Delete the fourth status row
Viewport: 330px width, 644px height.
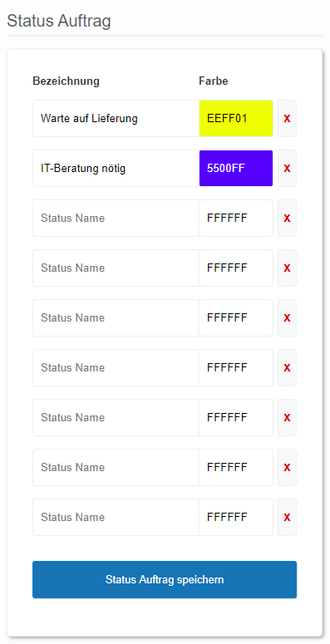tap(287, 268)
